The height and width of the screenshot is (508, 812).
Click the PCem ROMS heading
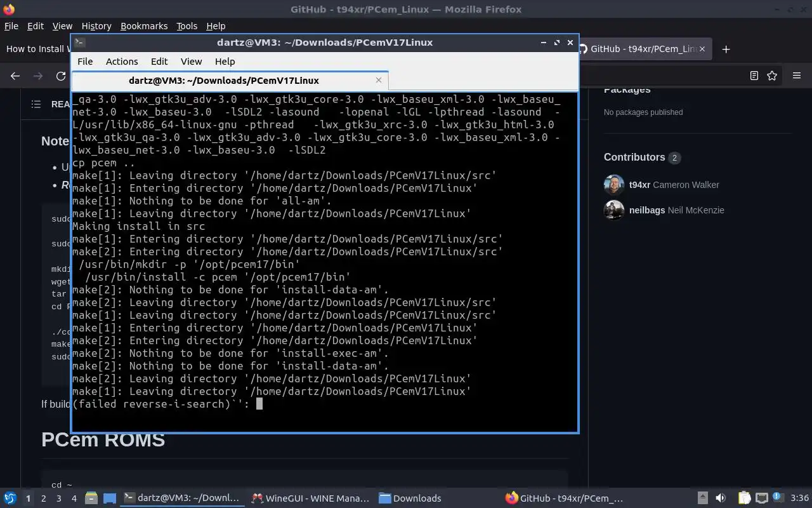click(x=103, y=439)
